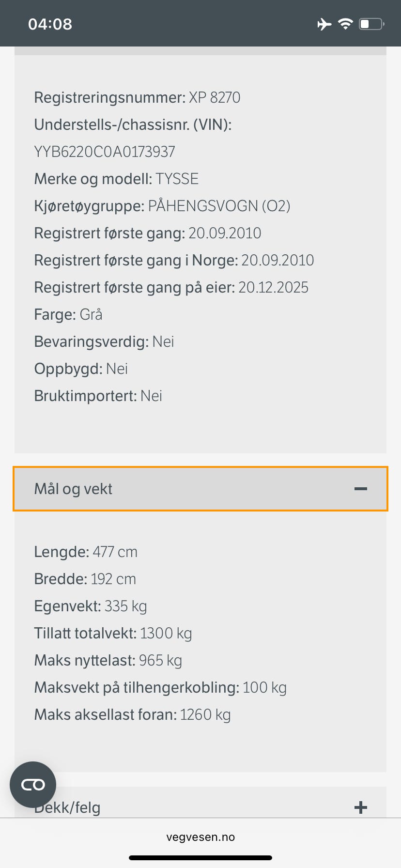The height and width of the screenshot is (868, 401).
Task: Click the plus icon on Dekk/felg
Action: [360, 807]
